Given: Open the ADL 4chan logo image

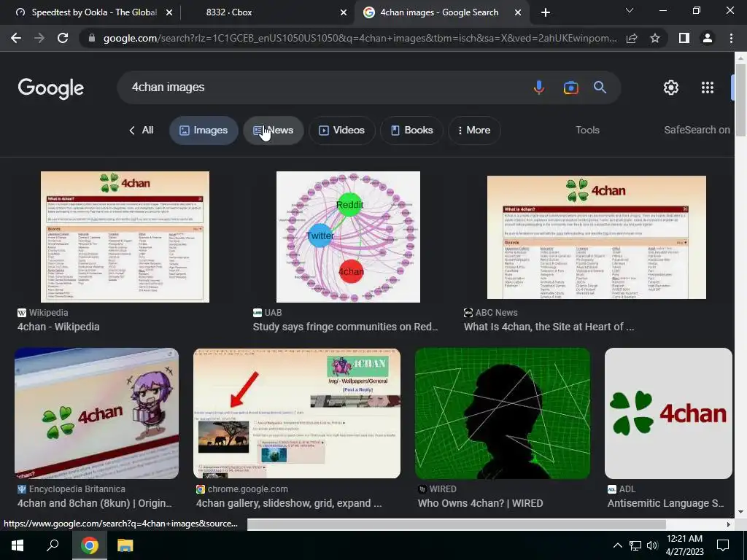Looking at the screenshot, I should coord(668,413).
